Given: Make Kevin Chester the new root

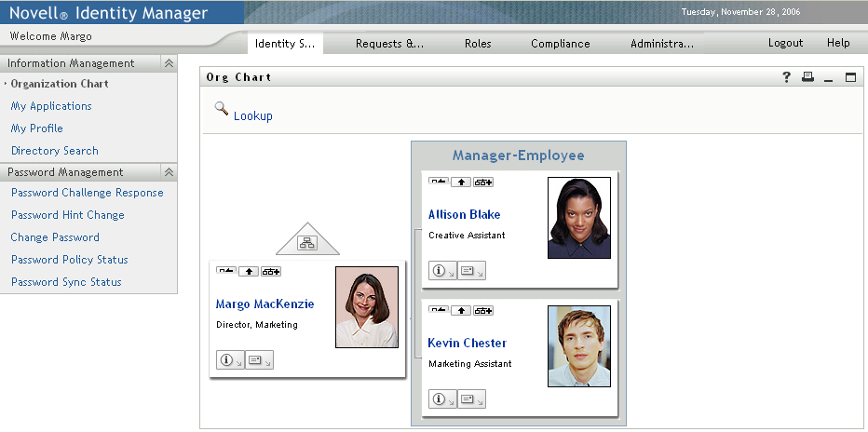Looking at the screenshot, I should click(x=439, y=310).
